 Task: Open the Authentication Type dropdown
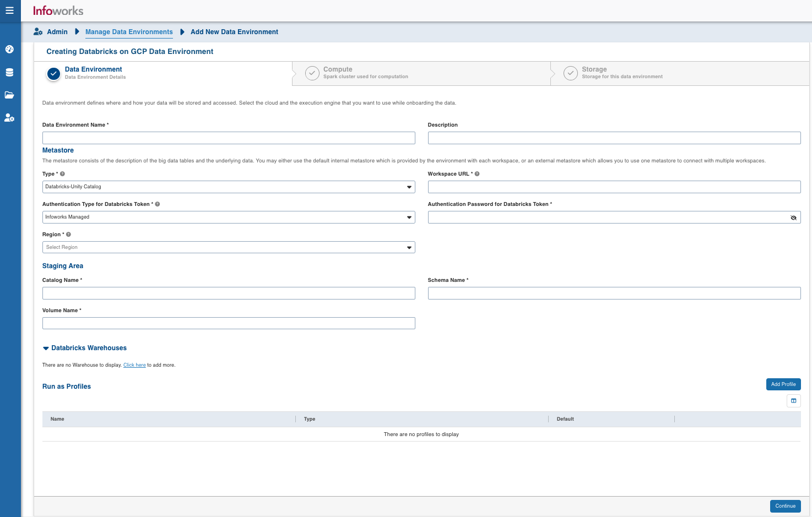(x=229, y=217)
